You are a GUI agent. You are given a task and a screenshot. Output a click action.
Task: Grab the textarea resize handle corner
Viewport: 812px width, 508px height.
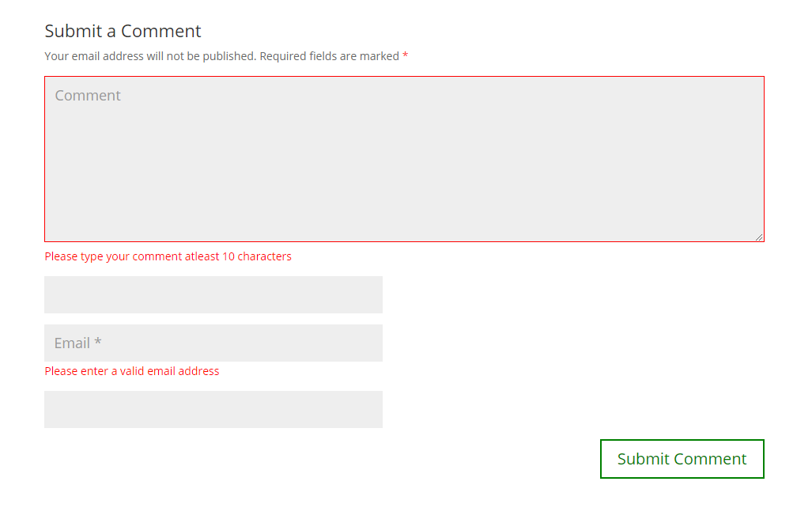pyautogui.click(x=759, y=237)
